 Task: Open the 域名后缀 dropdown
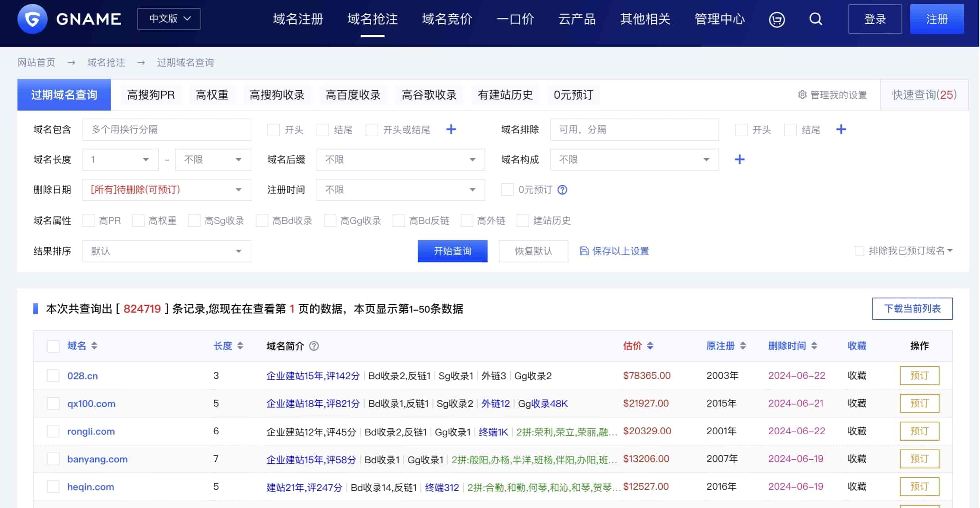coord(400,160)
